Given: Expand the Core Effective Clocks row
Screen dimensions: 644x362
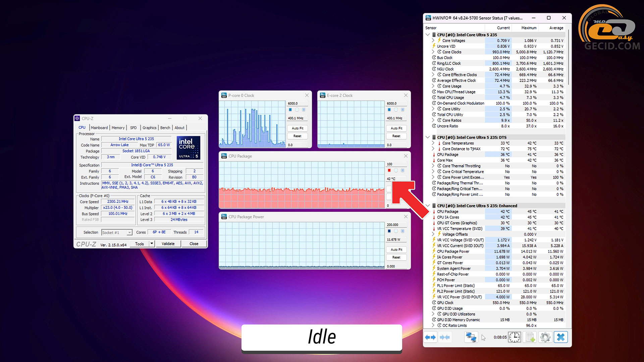Looking at the screenshot, I should (x=433, y=75).
